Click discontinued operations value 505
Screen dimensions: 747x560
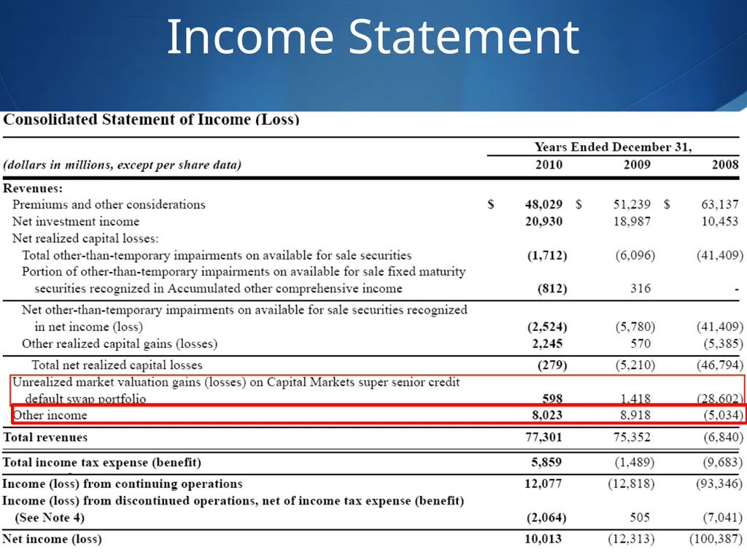(640, 518)
